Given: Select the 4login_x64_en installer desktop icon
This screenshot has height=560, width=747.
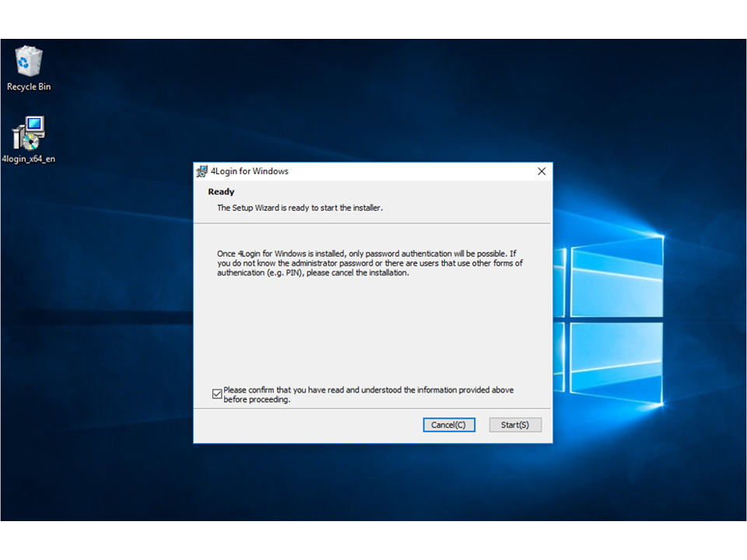Looking at the screenshot, I should click(x=29, y=133).
